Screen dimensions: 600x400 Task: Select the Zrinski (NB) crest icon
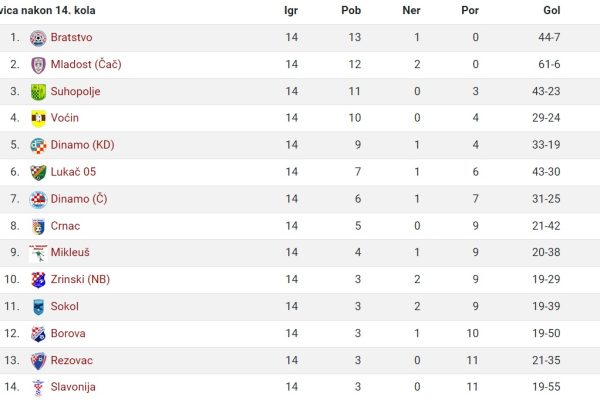(38, 280)
